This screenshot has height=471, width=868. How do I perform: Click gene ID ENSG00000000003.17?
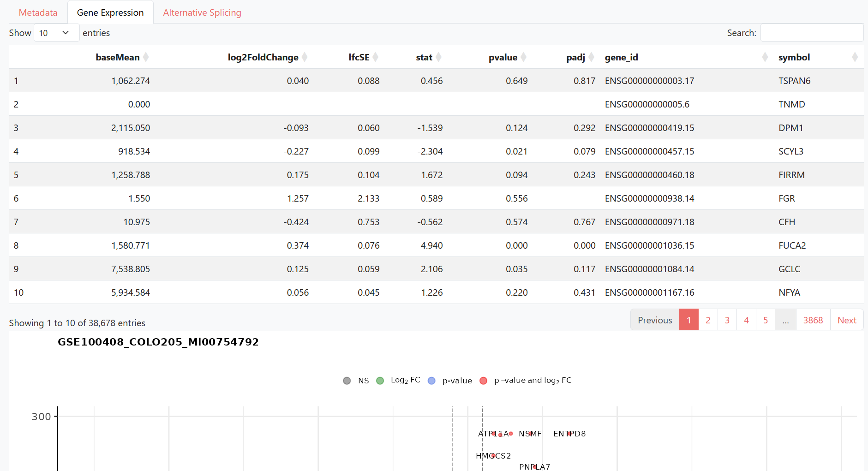(649, 81)
